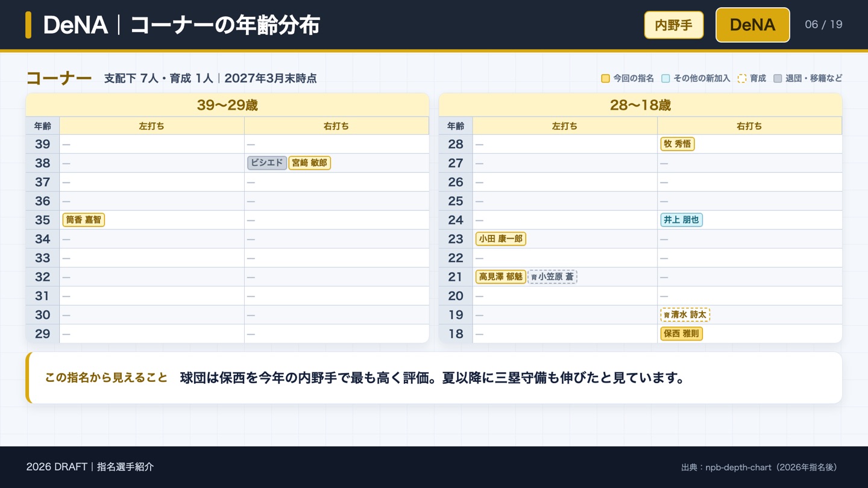This screenshot has width=868, height=488.
Task: Click the 2026 DRAFT｜指名選手紹介 footer text
Action: click(x=90, y=467)
